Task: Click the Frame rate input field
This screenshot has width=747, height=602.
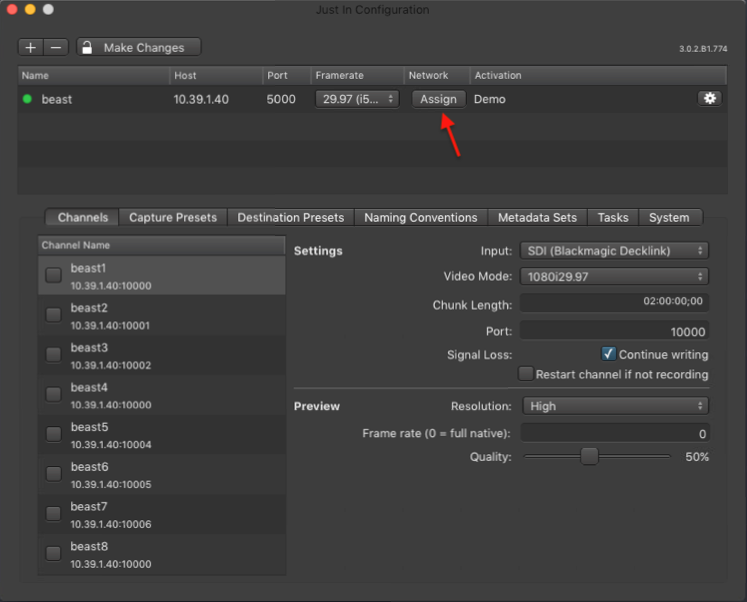Action: [x=615, y=433]
